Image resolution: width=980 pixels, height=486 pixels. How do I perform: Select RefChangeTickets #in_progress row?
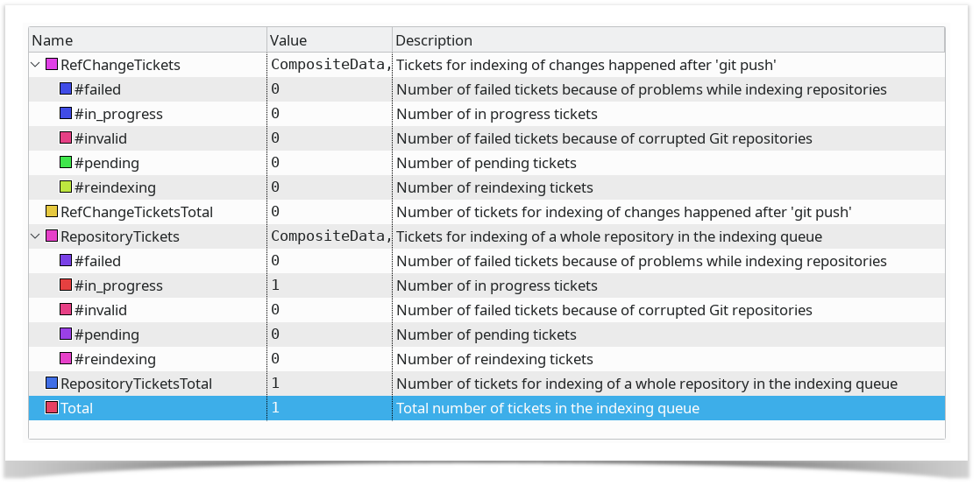click(x=486, y=114)
